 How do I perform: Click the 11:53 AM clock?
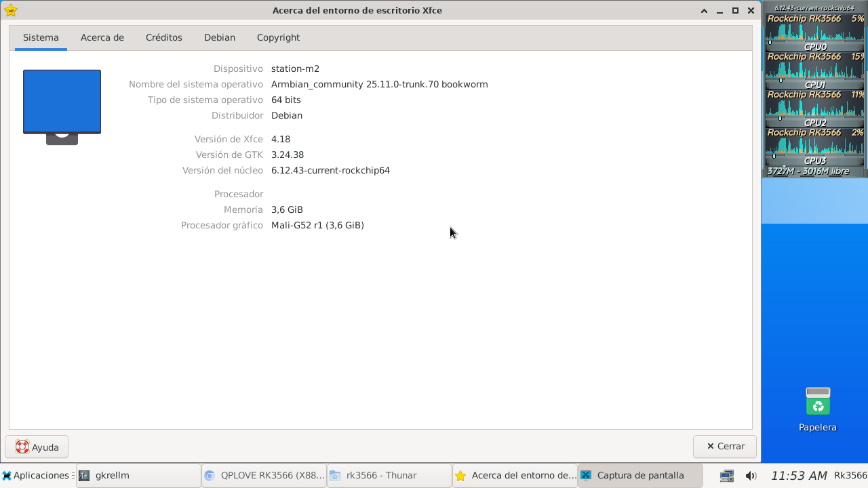tap(799, 476)
